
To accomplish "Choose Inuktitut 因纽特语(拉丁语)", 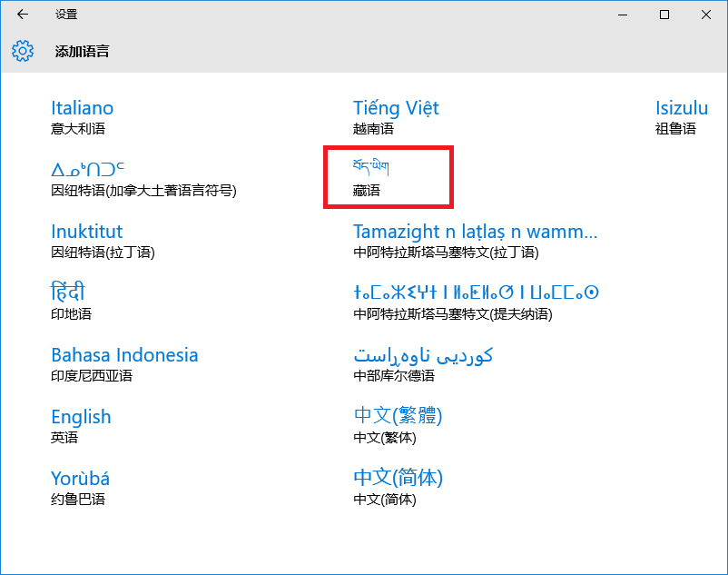I will (x=103, y=241).
